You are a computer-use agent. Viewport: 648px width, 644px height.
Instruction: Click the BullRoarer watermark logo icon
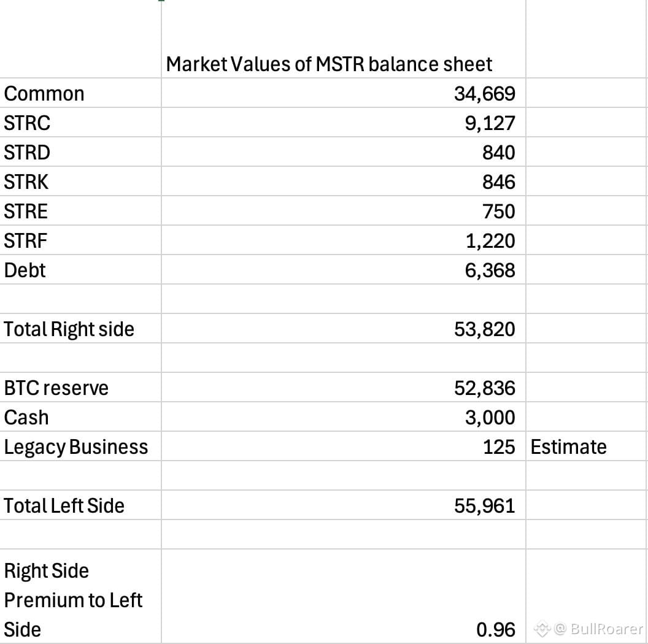[x=542, y=629]
